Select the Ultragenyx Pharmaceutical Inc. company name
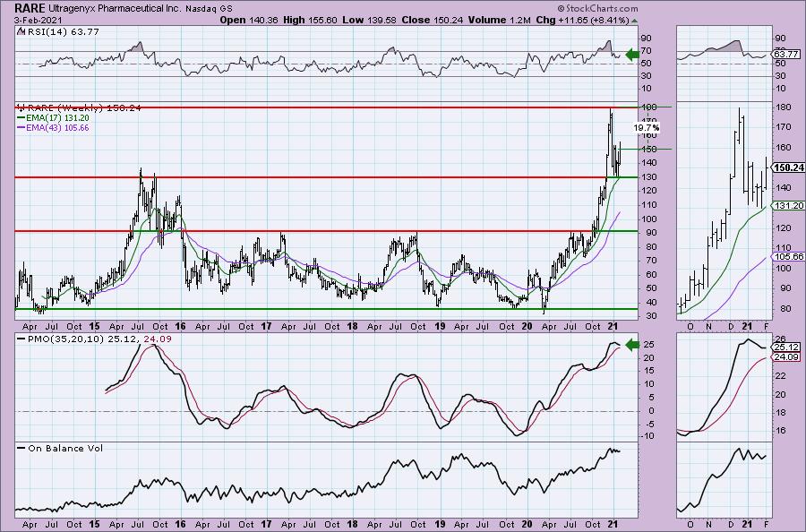This screenshot has height=532, width=806. pyautogui.click(x=116, y=8)
